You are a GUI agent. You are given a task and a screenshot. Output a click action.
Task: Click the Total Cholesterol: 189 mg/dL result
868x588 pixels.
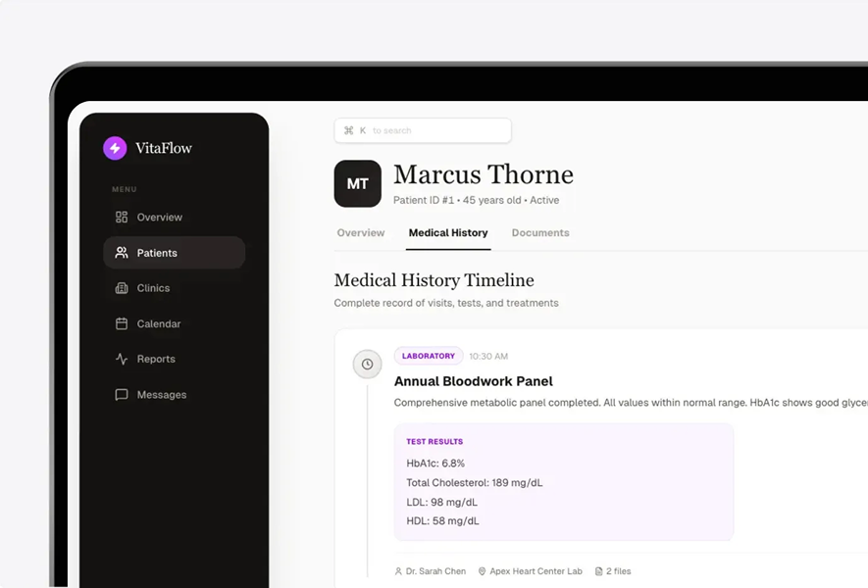(475, 483)
